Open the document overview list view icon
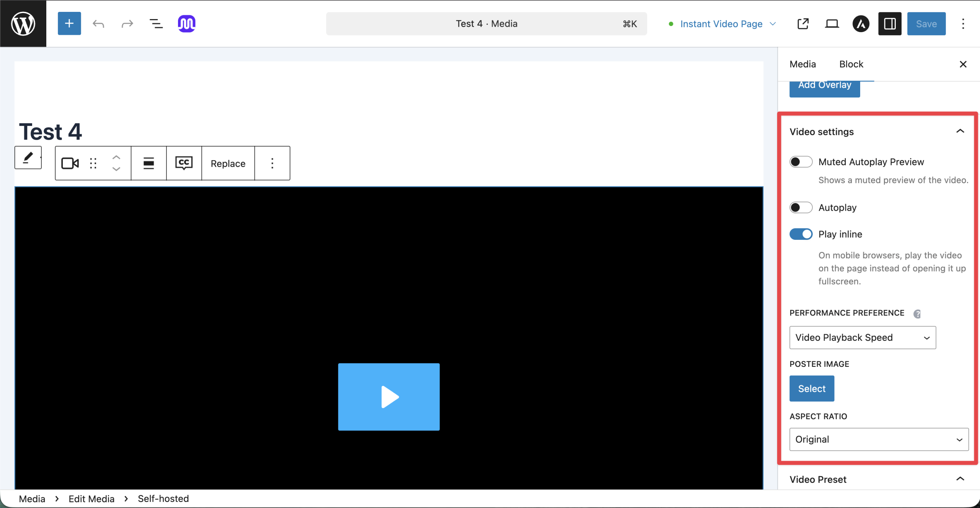Viewport: 980px width, 508px height. [155, 23]
